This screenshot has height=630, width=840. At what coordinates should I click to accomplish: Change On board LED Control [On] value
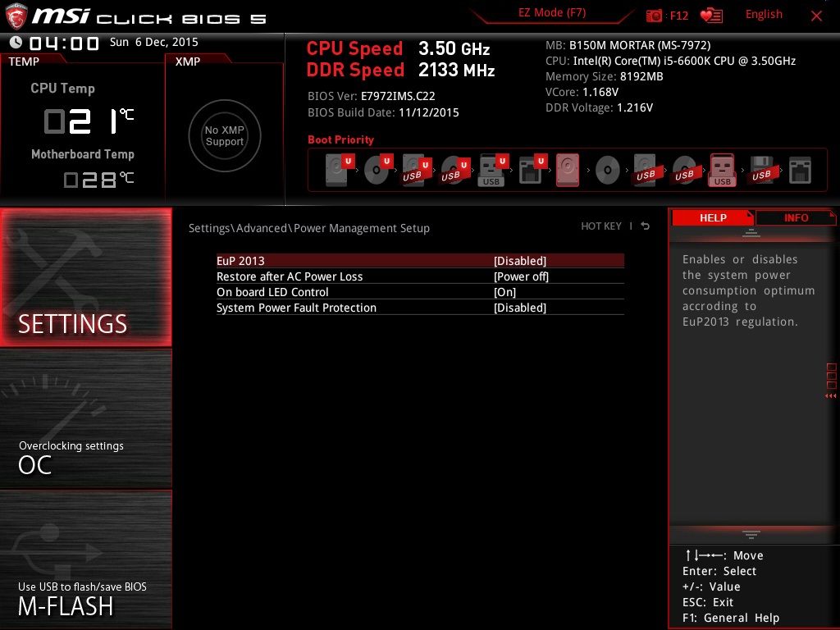pos(504,292)
